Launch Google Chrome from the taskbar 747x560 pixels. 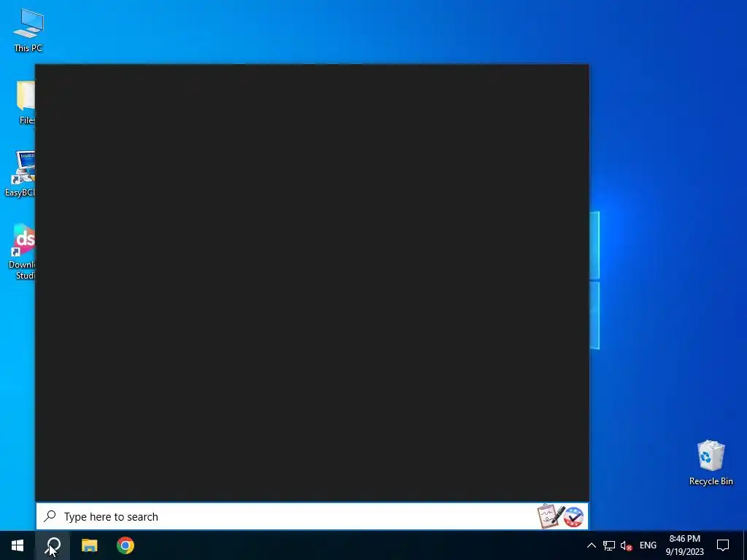coord(125,545)
